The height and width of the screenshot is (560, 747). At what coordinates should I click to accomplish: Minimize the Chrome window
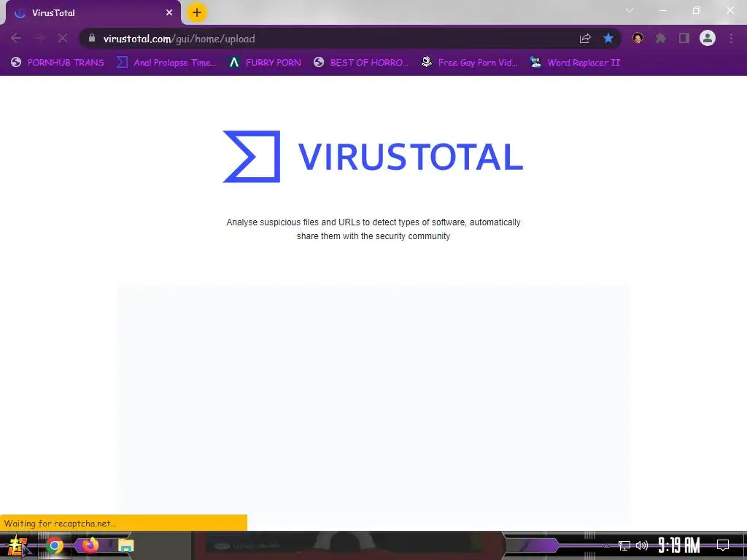coord(662,10)
